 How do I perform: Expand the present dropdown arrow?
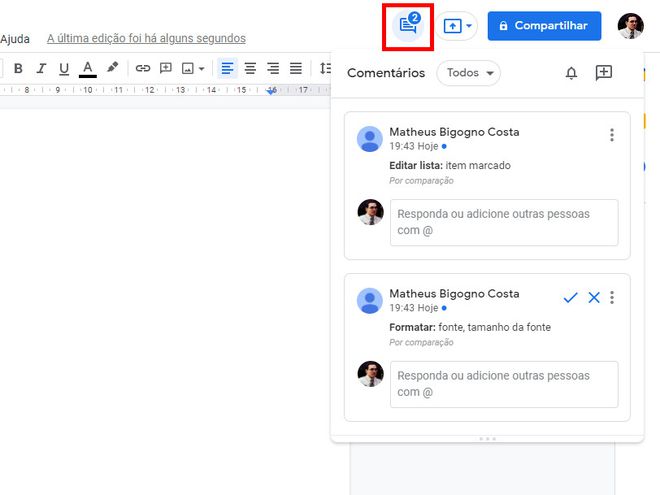click(469, 26)
